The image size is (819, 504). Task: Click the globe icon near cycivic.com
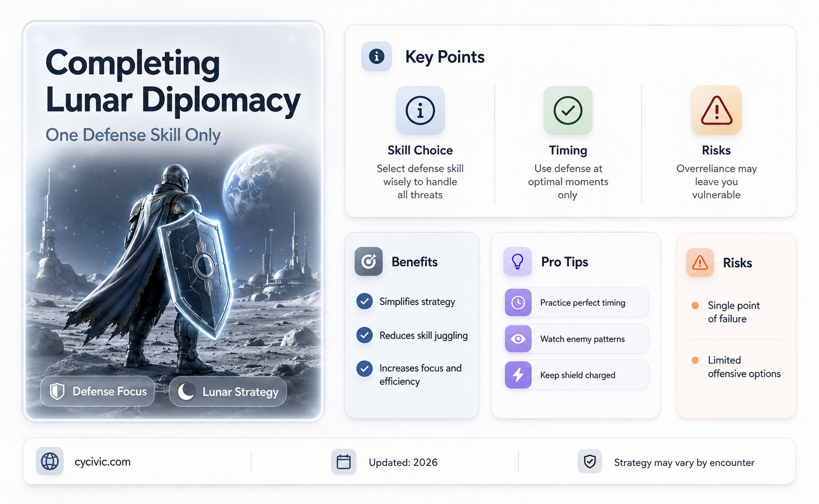[x=50, y=461]
